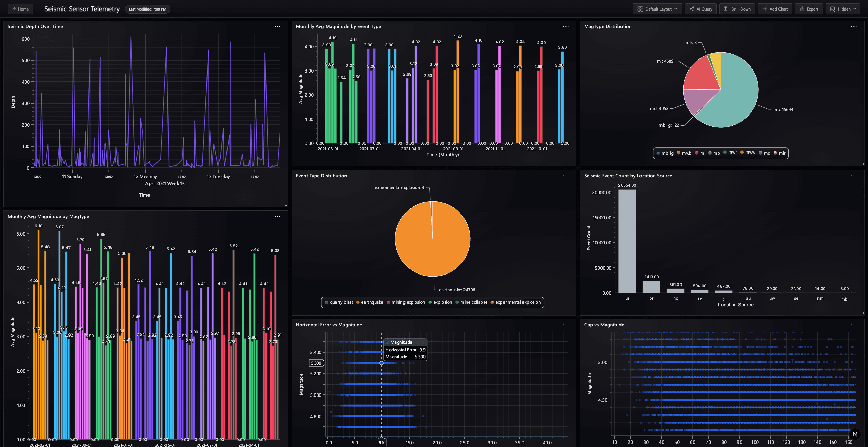868x447 pixels.
Task: Open options menu for Monthly Avg Magnitude by Event Type
Action: [x=566, y=27]
